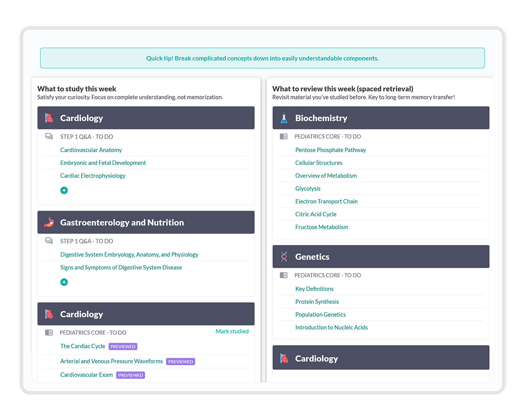Viewport: 525px width, 420px height.
Task: Select the Gastroenterology and Nutrition section header
Action: click(146, 222)
